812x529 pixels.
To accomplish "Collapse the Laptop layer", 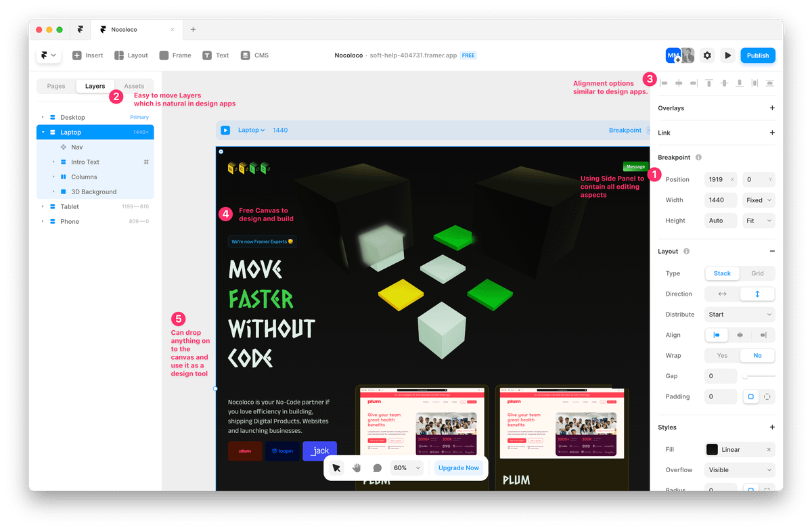I will pyautogui.click(x=43, y=133).
